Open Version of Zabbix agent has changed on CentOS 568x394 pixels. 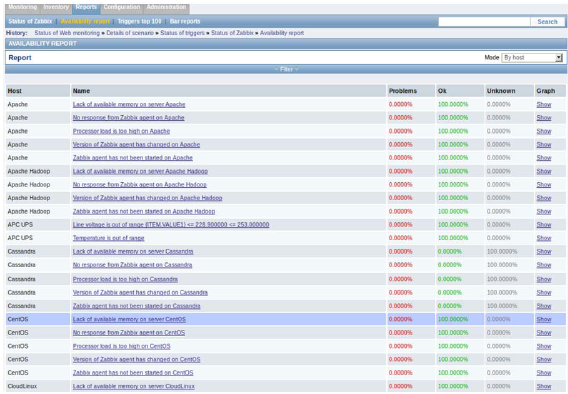click(137, 360)
